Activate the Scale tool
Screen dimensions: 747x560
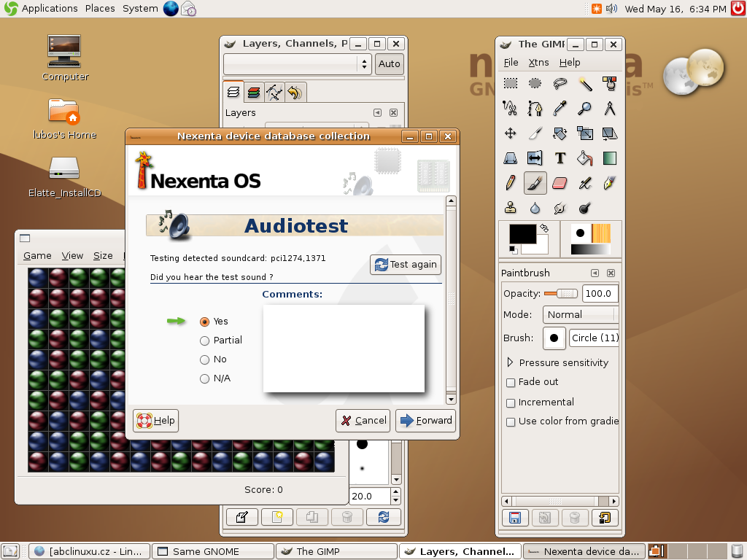point(585,133)
